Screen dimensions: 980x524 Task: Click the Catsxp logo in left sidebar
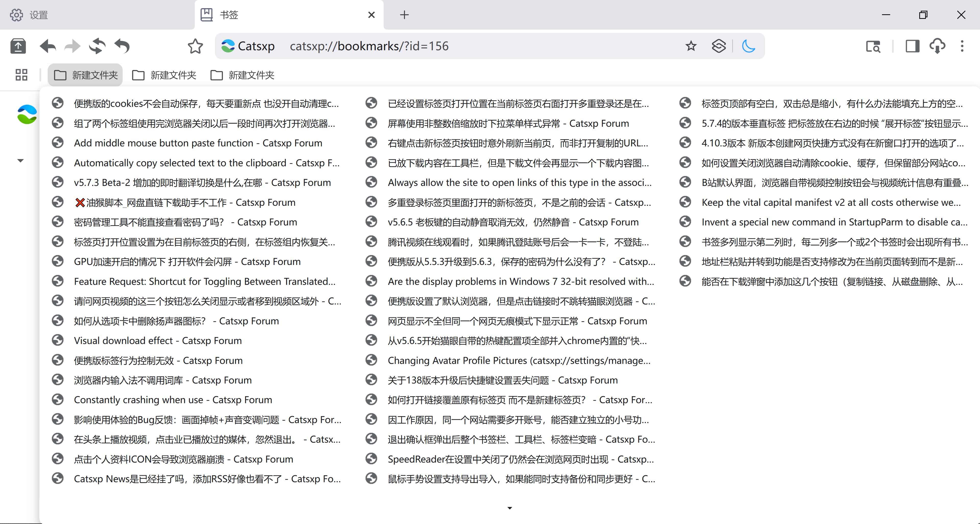point(27,114)
